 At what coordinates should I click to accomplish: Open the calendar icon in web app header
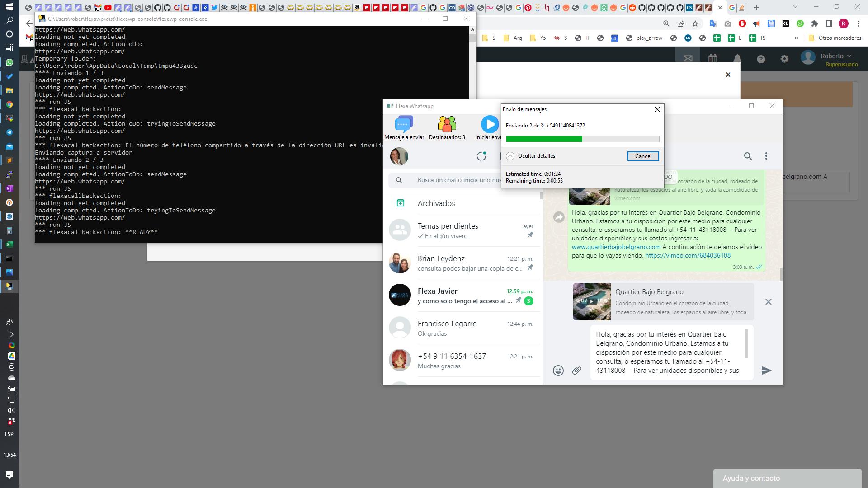coord(712,59)
